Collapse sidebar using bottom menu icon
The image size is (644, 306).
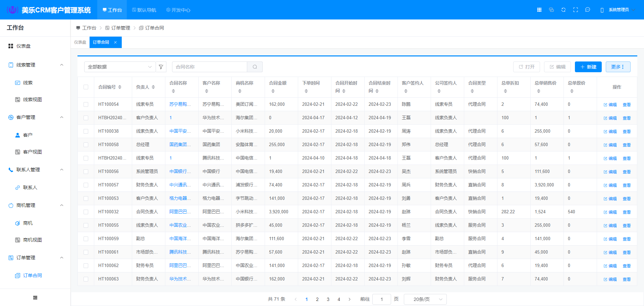pyautogui.click(x=35, y=298)
